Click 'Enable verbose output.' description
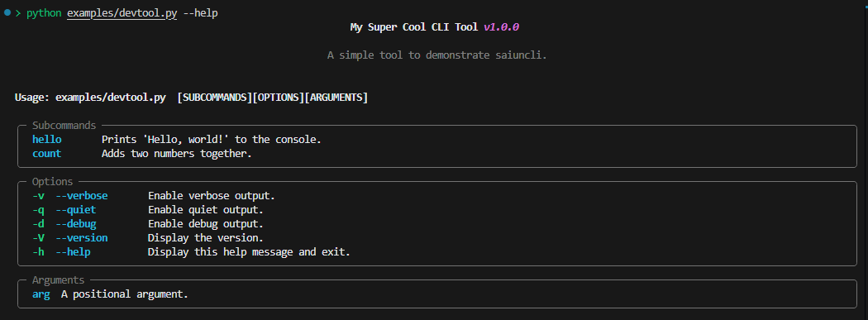The height and width of the screenshot is (320, 868). [x=212, y=196]
